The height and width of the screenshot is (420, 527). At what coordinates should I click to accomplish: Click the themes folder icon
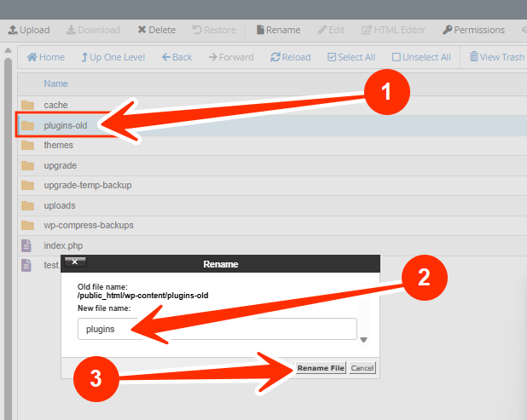tap(27, 146)
